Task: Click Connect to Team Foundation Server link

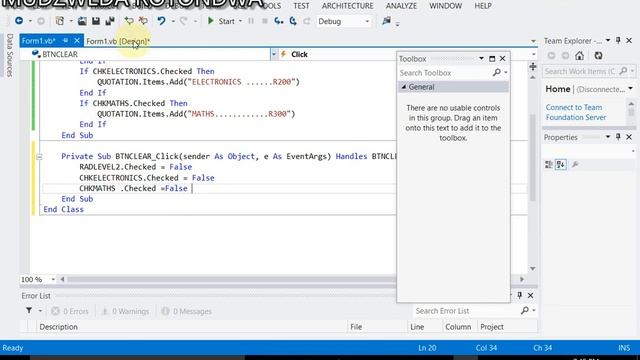Action: coord(576,112)
